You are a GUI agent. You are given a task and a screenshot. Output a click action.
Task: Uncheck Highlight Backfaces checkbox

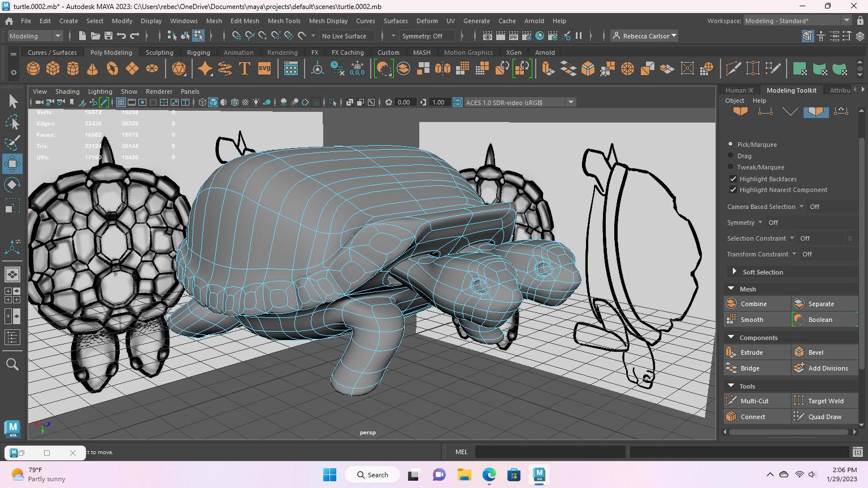[733, 179]
